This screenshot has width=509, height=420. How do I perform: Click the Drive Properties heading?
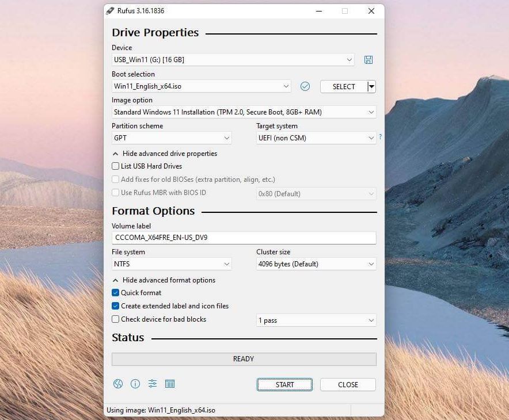155,32
